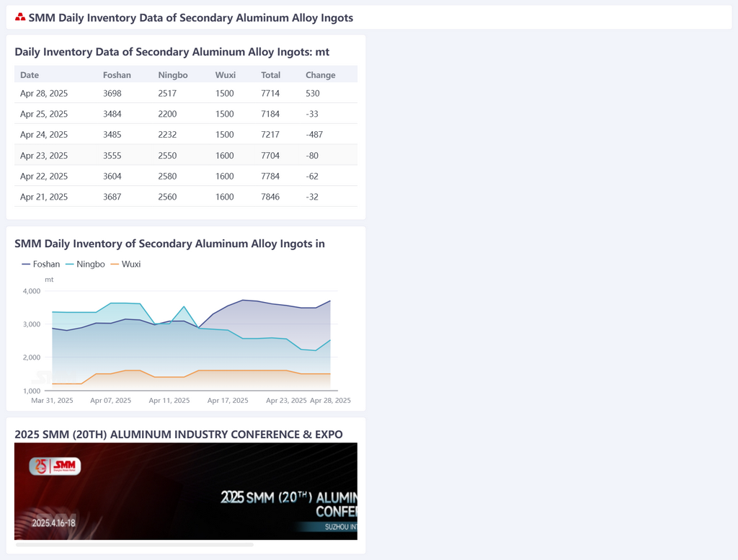Click the Apr 21, 2025 date cell
The width and height of the screenshot is (738, 560).
tap(44, 197)
